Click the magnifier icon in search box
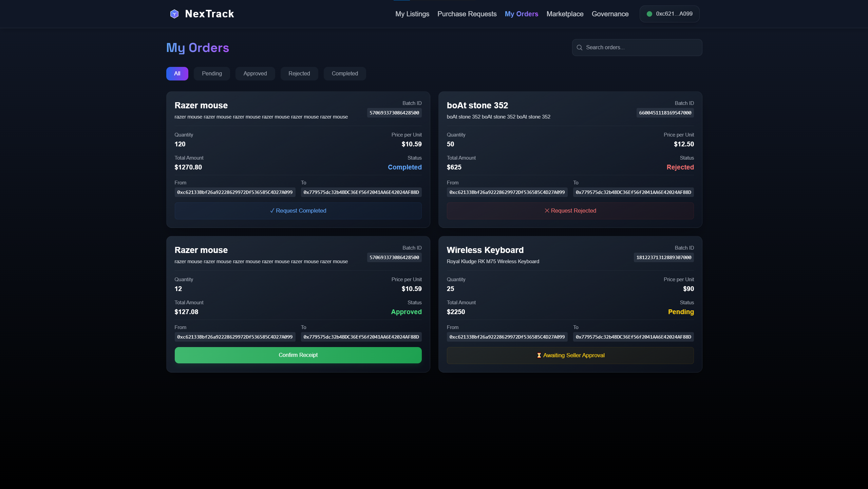Viewport: 868px width, 489px height. click(580, 48)
